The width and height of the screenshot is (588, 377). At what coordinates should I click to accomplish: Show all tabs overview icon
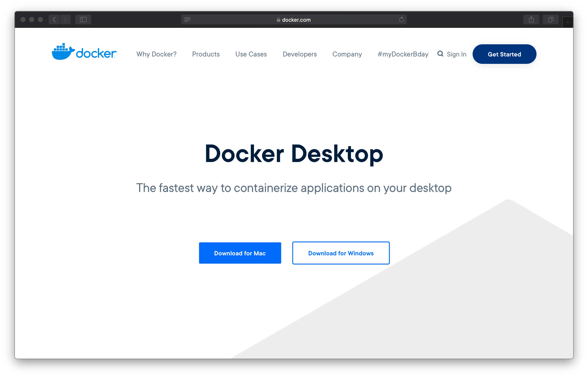pyautogui.click(x=551, y=20)
